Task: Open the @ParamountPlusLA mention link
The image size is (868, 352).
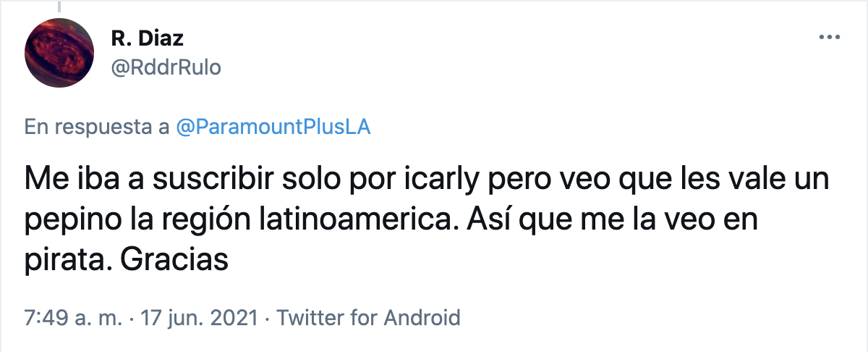Action: point(273,127)
